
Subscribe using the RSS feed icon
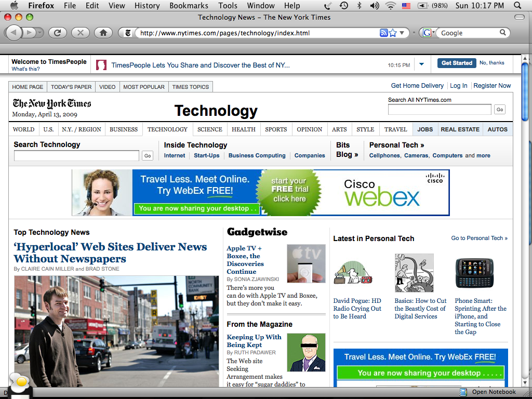(x=383, y=33)
